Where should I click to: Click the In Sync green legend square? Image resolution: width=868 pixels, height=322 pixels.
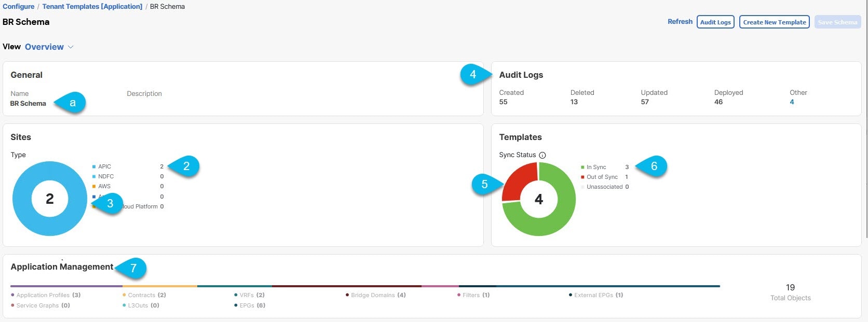pyautogui.click(x=582, y=167)
